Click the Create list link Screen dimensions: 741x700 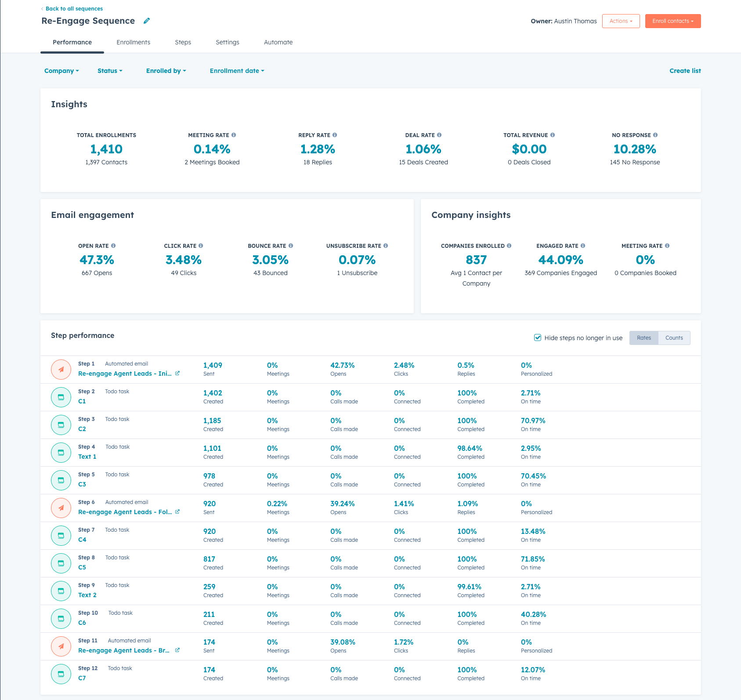point(685,71)
